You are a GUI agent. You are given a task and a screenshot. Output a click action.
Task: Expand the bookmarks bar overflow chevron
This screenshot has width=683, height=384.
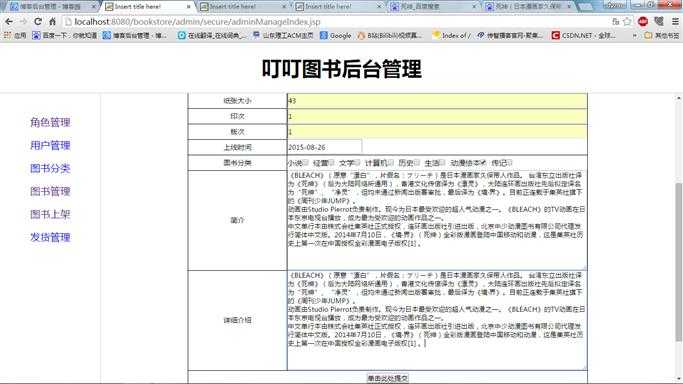click(634, 35)
